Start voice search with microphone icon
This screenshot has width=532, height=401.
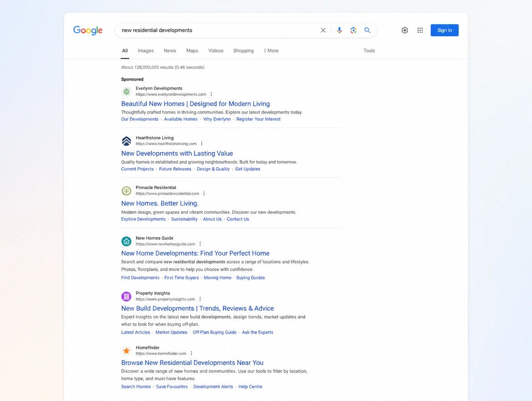click(339, 30)
